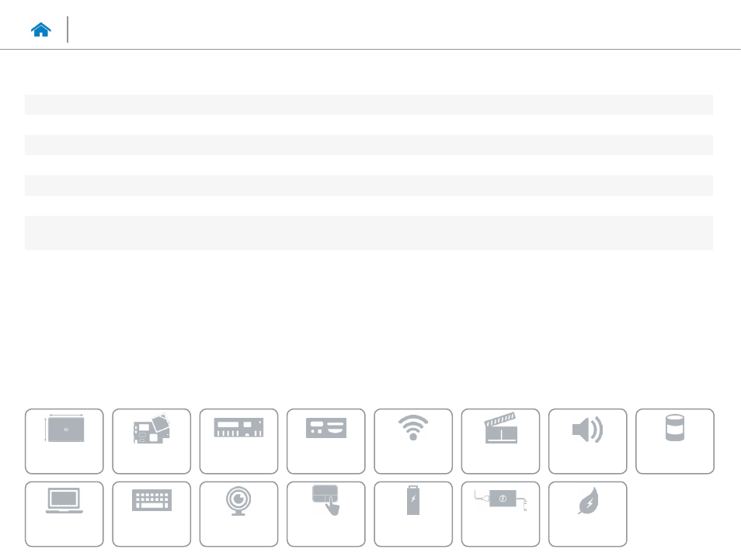Screen dimensions: 741x560
Task: Select the motherboard system information icon
Action: coord(151,429)
